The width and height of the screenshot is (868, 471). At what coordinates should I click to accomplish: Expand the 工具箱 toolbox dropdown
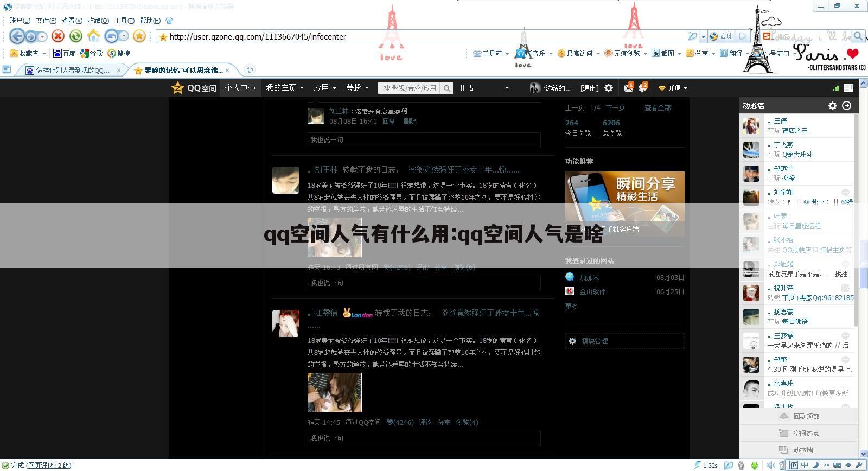point(507,53)
